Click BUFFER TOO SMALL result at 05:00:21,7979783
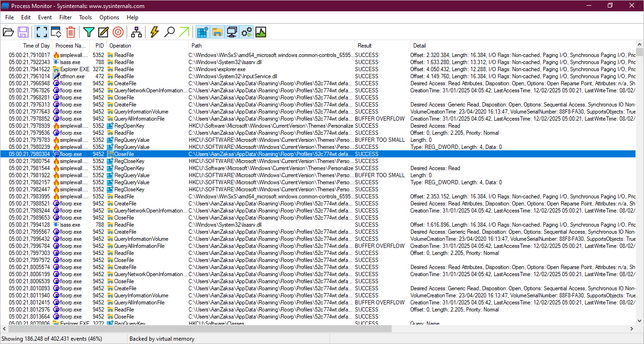644x344 pixels. (379, 140)
